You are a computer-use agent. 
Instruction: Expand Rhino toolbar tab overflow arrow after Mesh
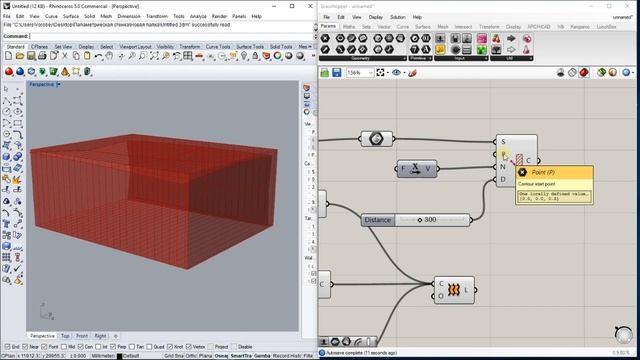[311, 47]
